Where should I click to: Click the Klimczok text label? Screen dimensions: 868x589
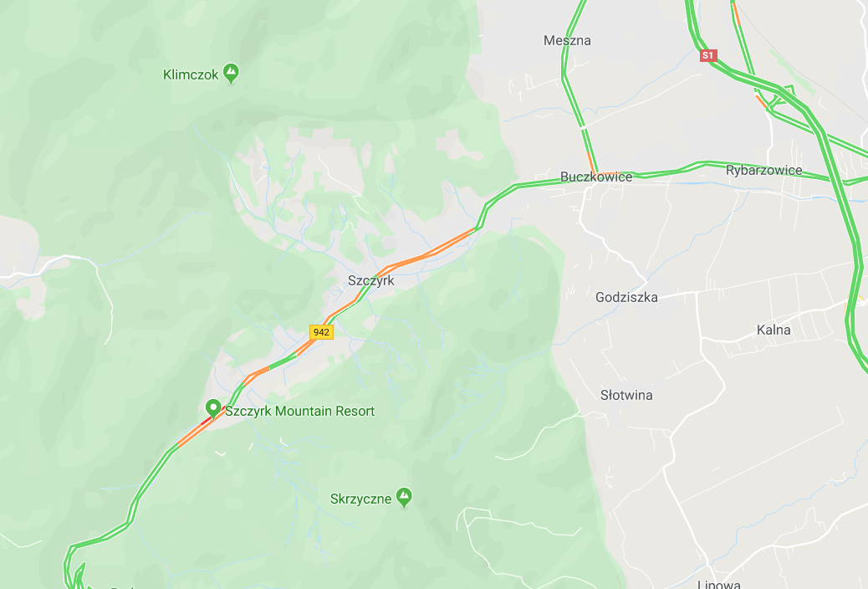191,74
